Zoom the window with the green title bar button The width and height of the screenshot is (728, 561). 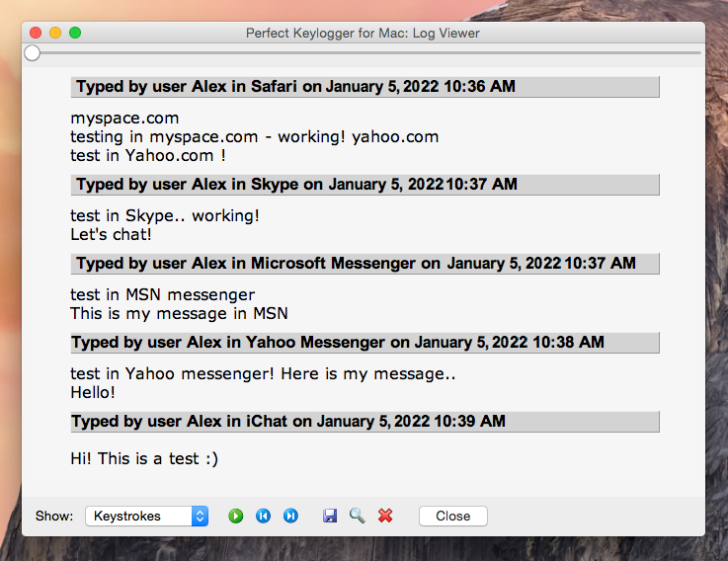click(x=75, y=33)
